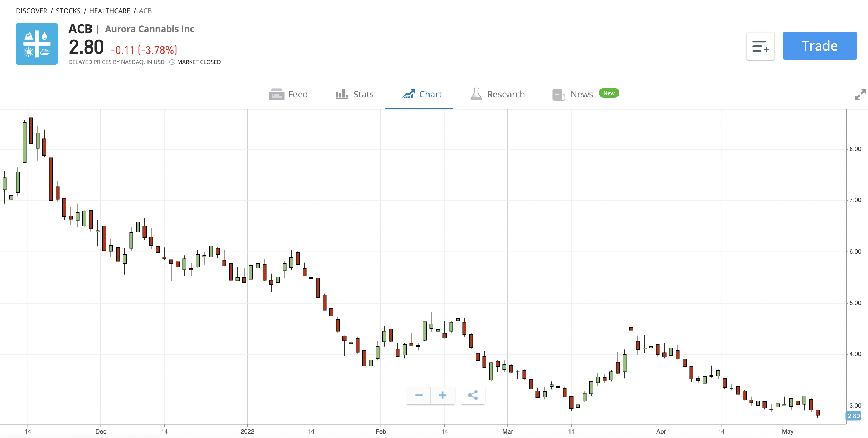Click the DELAYED PRICES BY NASDAQ text

point(117,62)
